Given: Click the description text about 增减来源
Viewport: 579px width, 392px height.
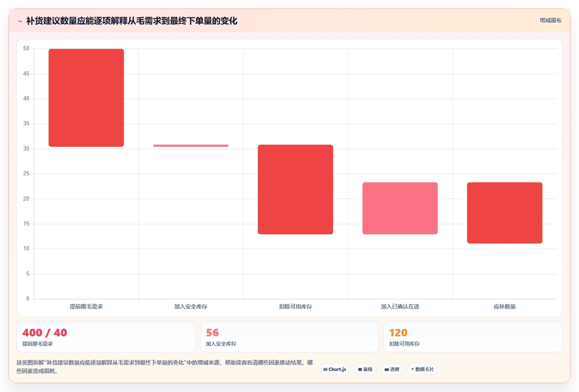Looking at the screenshot, I should point(165,367).
